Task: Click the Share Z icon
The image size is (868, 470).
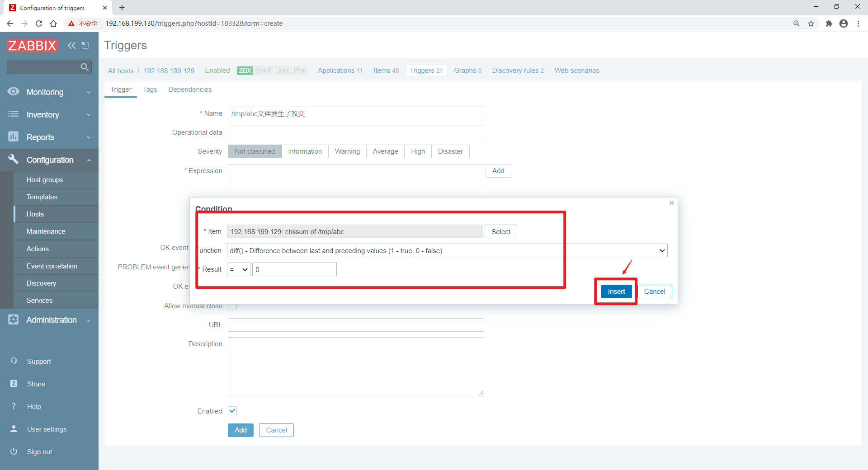Action: (14, 384)
